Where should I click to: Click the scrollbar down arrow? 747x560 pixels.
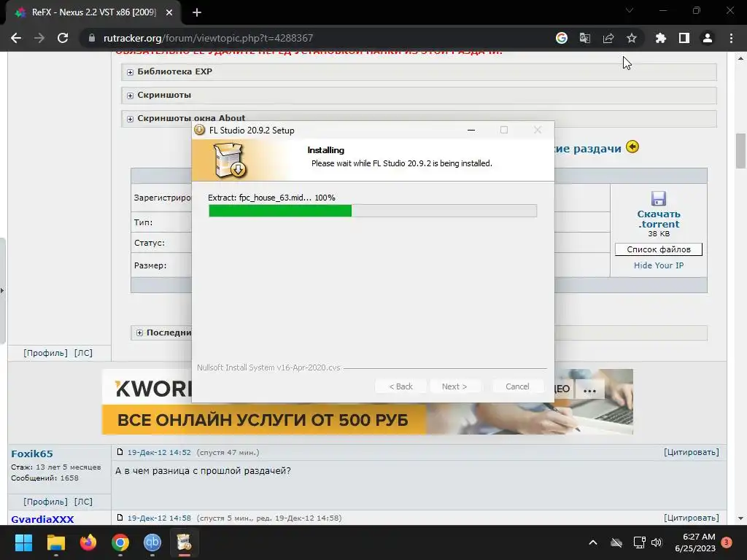point(741,518)
